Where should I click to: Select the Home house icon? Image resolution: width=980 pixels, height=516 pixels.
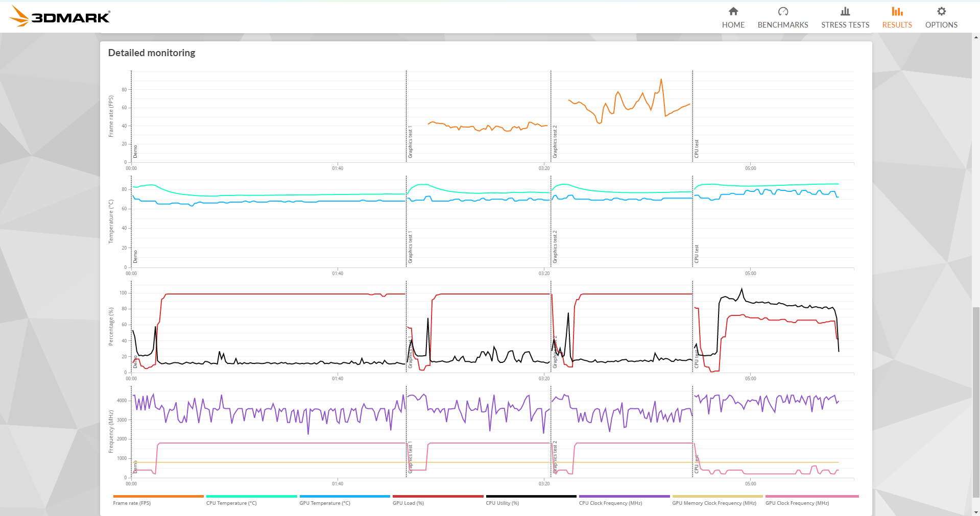(x=733, y=11)
